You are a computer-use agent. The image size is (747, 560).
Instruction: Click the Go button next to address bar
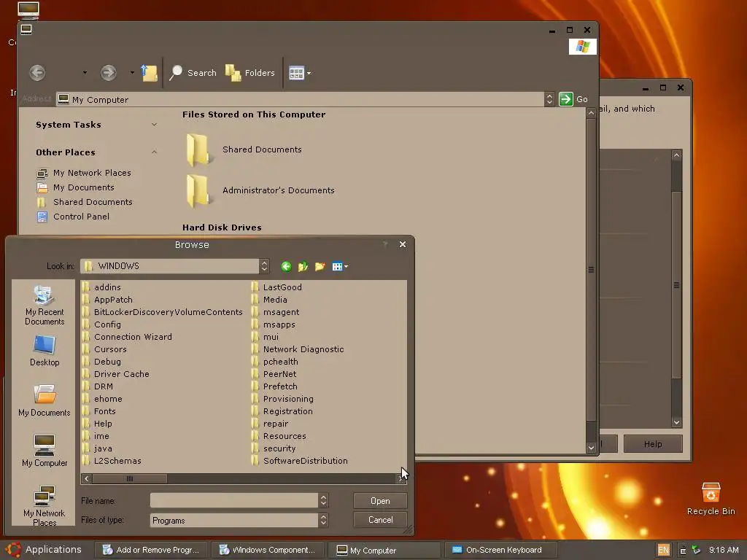pos(573,99)
